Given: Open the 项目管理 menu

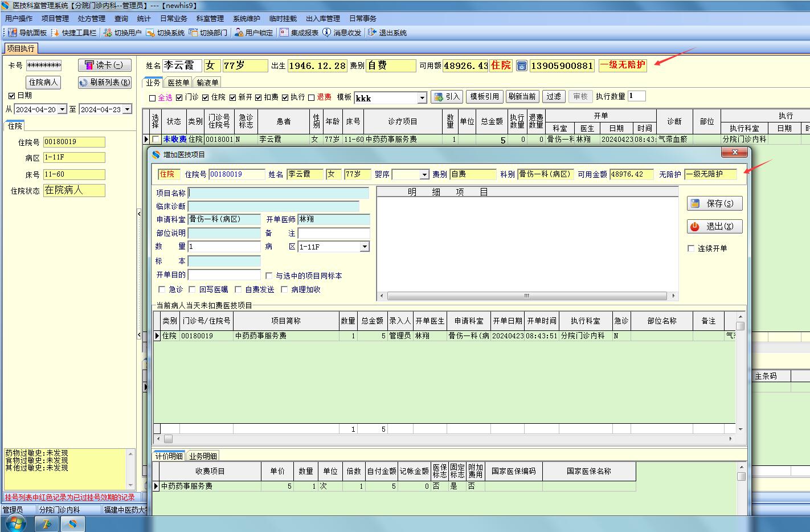Looking at the screenshot, I should (x=55, y=19).
